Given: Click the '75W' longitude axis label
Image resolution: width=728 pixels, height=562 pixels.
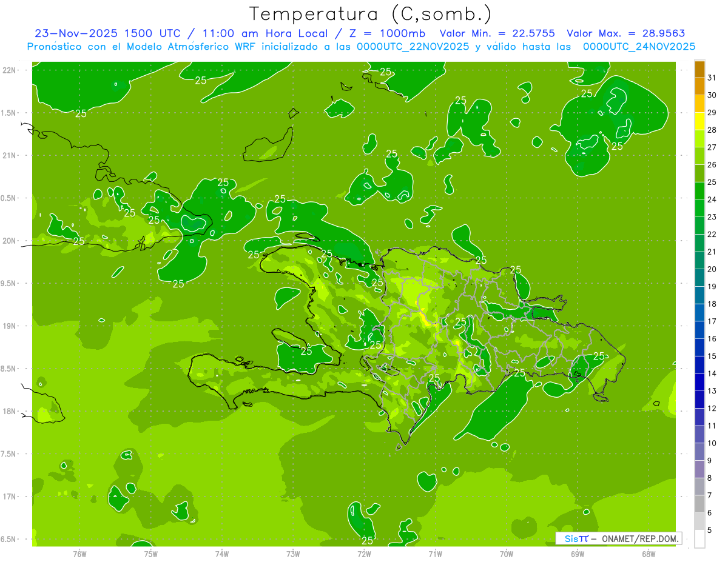Looking at the screenshot, I should click(x=151, y=554).
